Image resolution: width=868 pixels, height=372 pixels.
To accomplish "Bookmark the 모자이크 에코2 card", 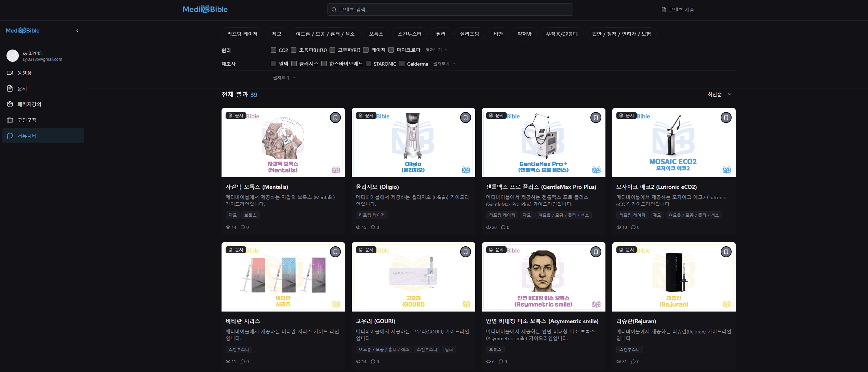I will 726,118.
